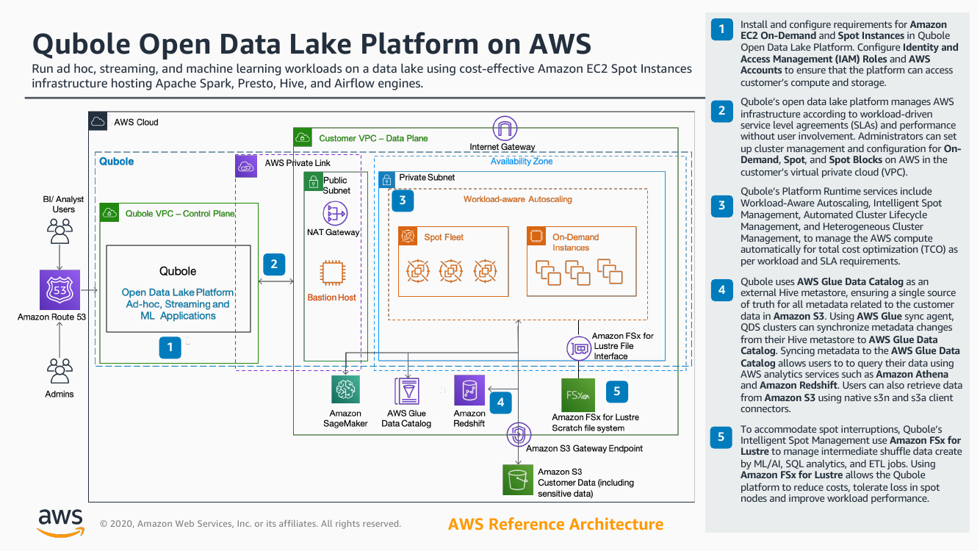Click the AWS Private Link purple icon
Image resolution: width=980 pixels, height=551 pixels.
(245, 167)
